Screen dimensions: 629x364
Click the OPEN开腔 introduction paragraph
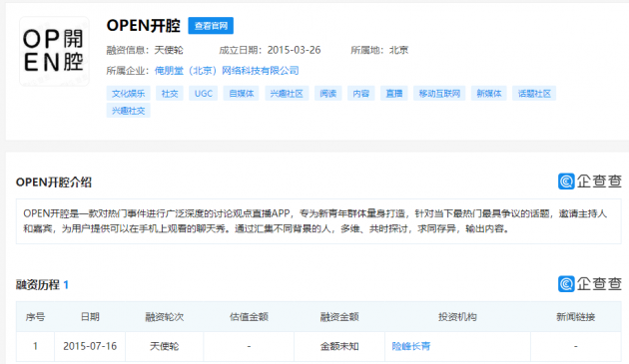point(318,221)
